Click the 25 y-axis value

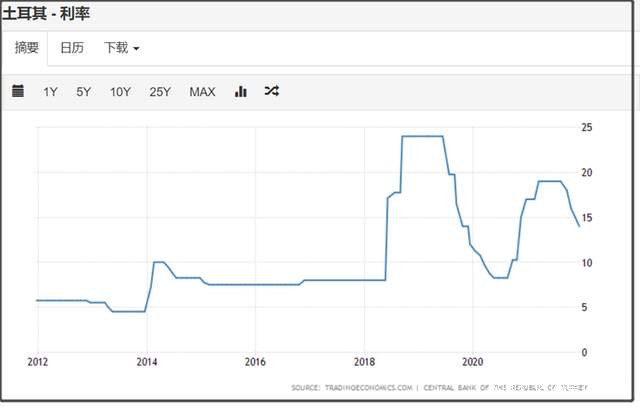(587, 127)
